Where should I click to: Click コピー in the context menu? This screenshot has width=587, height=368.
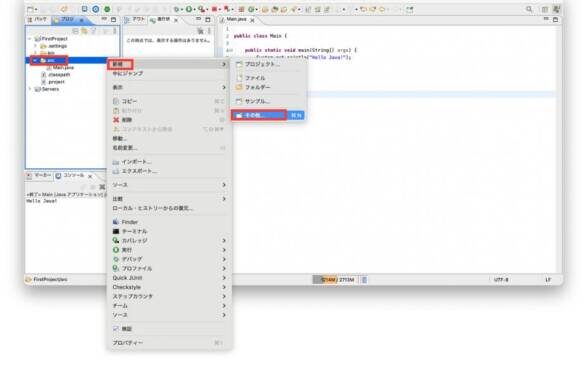169,101
